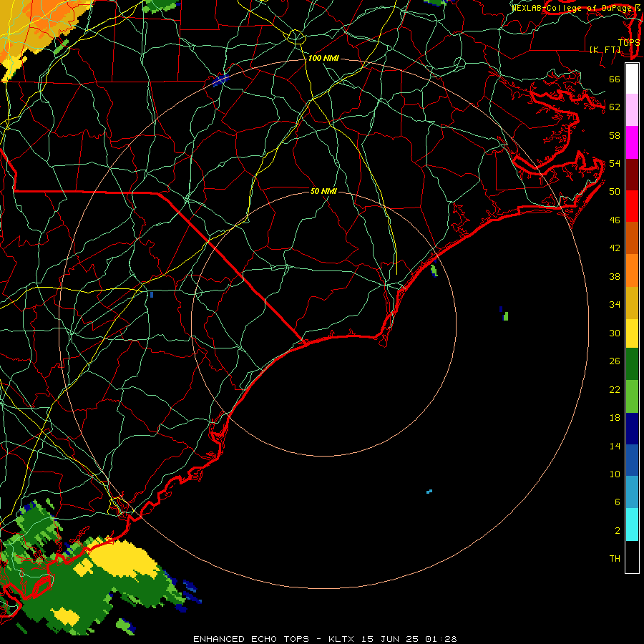Viewport: 644px width, 644px height.
Task: Click the yellow swatch between 34 and 30
Action: coord(632,333)
